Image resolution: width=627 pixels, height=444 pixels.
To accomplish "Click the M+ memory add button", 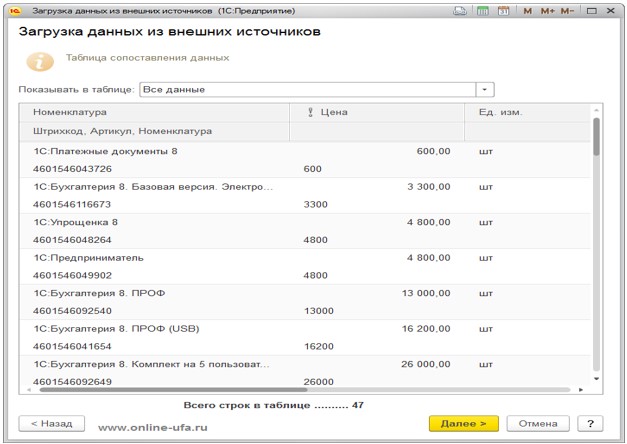I will 547,10.
